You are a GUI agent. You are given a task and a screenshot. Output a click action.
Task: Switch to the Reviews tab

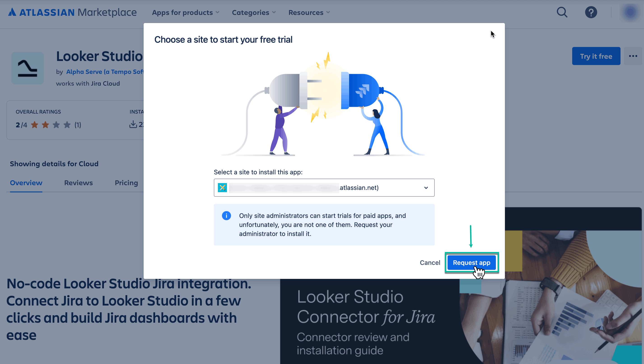[79, 183]
